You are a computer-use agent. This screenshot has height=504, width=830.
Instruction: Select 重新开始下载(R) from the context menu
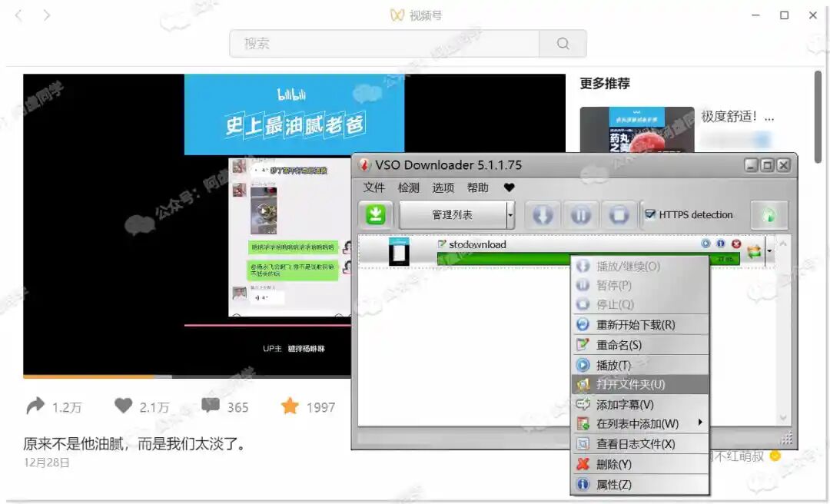640,324
